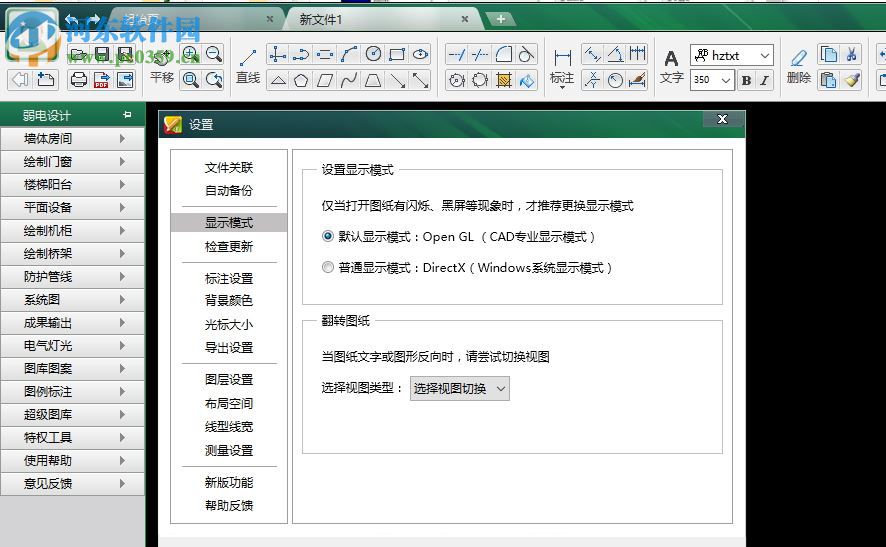Open the 特权工具 sidebar menu
The image size is (886, 547).
point(72,437)
